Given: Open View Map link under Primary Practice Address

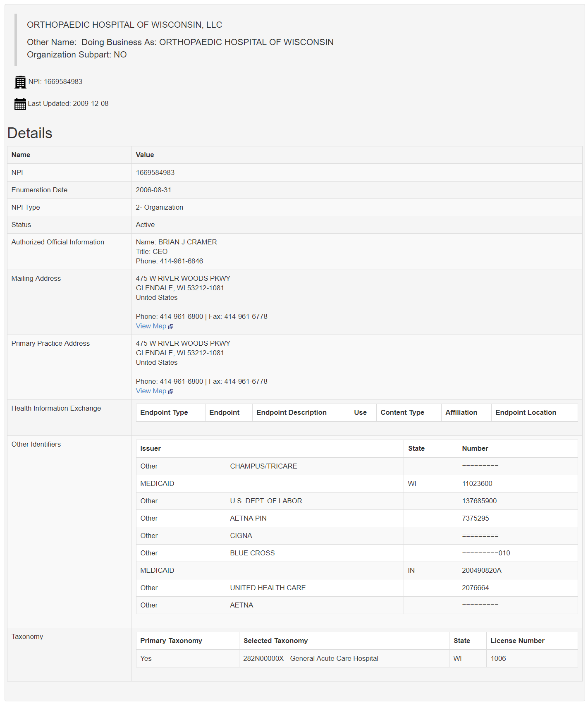Looking at the screenshot, I should coord(151,391).
